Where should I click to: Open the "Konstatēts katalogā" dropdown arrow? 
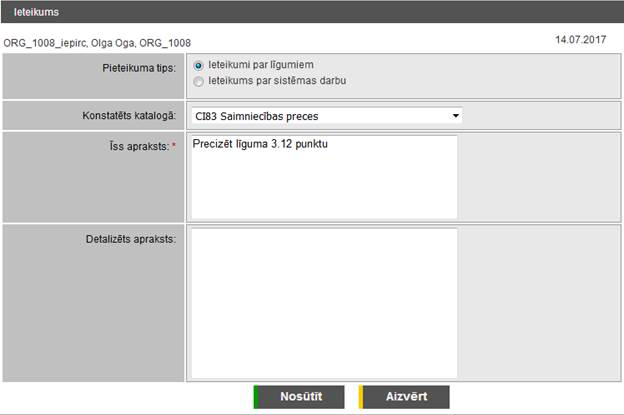click(x=456, y=115)
